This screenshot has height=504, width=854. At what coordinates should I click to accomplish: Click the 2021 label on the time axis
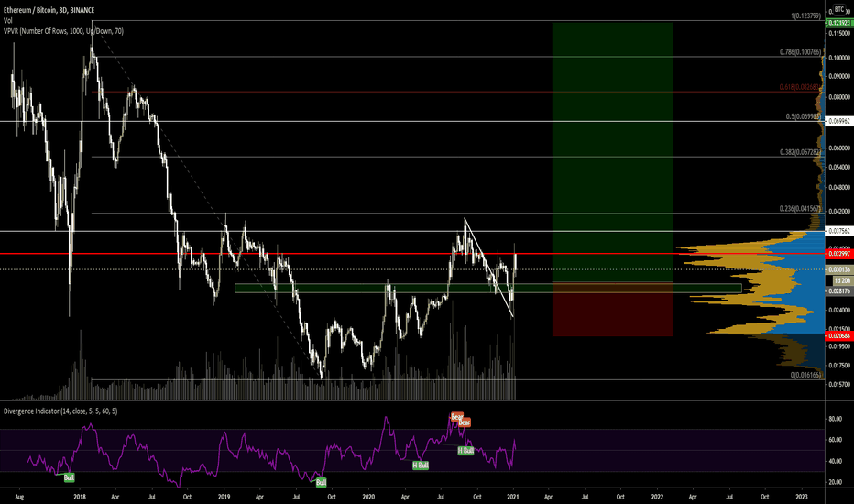(513, 497)
